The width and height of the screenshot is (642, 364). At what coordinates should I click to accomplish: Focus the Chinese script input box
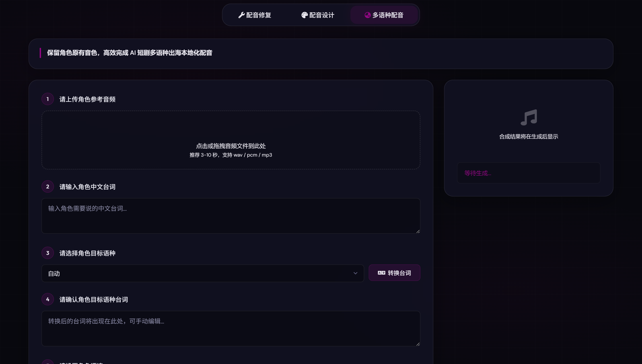[x=231, y=216]
